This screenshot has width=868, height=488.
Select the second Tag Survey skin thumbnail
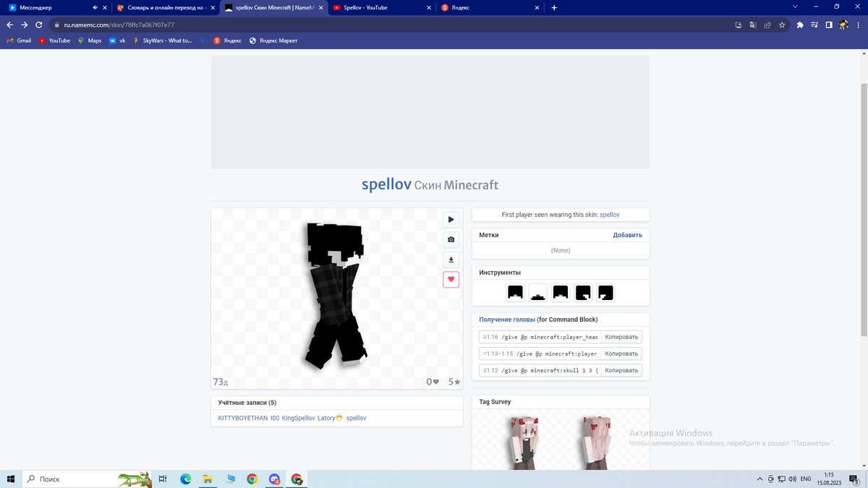pos(595,442)
